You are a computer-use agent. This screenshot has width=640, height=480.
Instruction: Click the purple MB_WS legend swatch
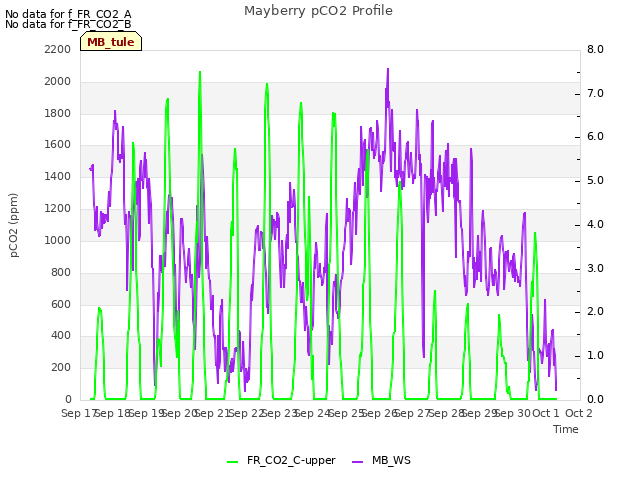(x=357, y=462)
